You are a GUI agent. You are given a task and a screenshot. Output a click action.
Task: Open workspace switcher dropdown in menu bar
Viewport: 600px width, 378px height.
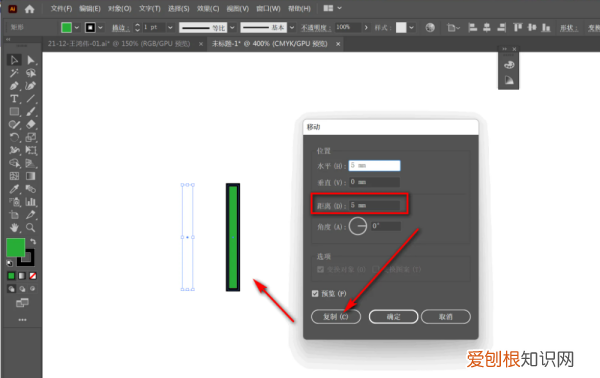pos(332,8)
